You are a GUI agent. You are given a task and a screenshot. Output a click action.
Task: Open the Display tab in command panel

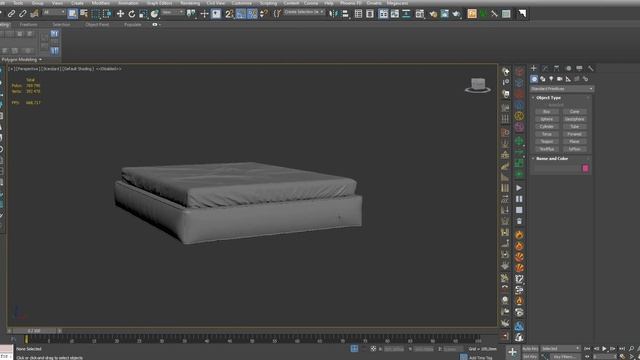coord(579,68)
